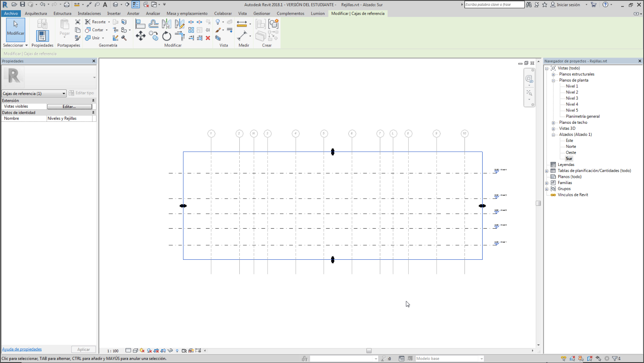
Task: Click the vertical scrollbar thumb of the view
Action: pos(538,203)
